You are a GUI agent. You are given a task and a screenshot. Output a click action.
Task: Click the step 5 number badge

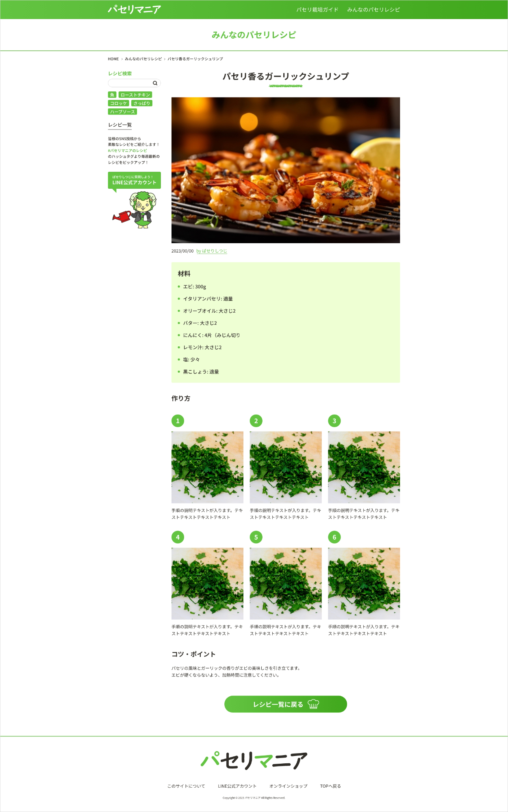pos(256,537)
